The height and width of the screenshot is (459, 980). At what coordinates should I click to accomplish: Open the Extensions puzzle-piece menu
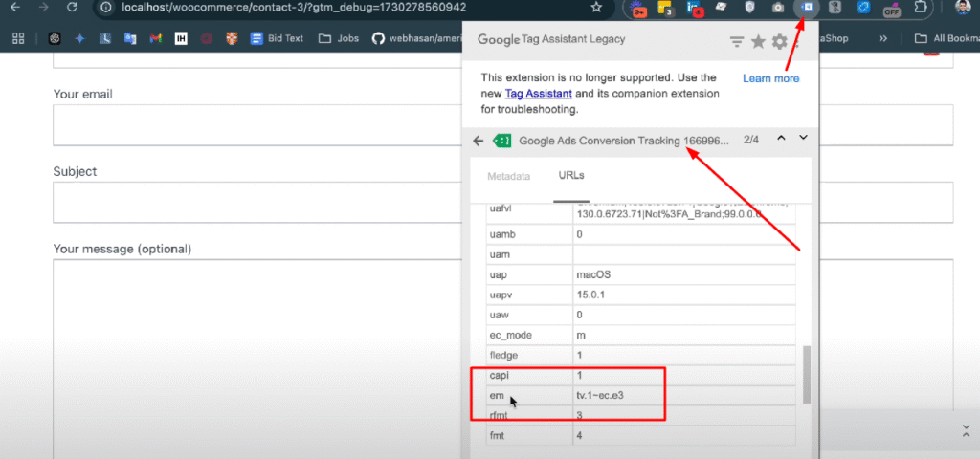(920, 8)
